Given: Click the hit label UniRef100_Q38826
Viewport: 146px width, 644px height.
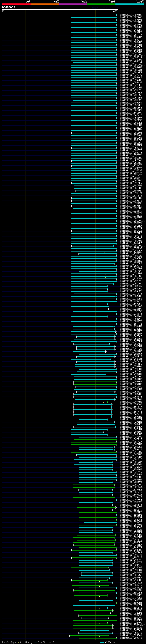Looking at the screenshot, I should click(x=131, y=100).
